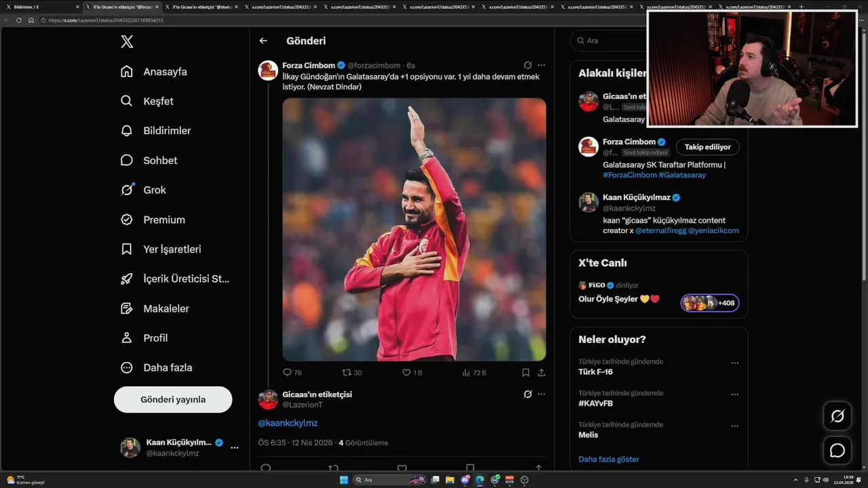
Task: Open Keşfet explore page
Action: click(146, 101)
